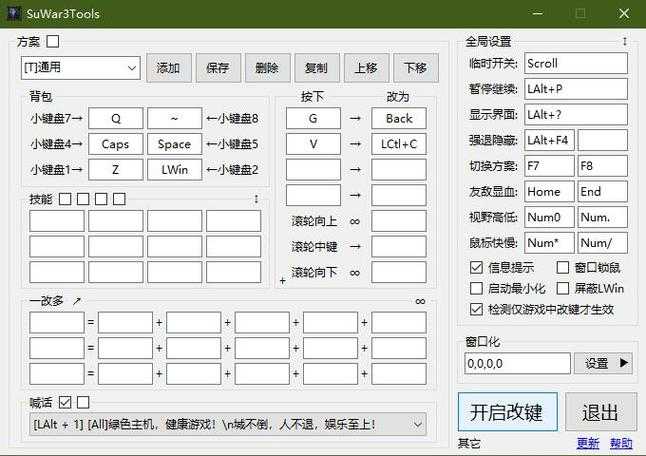646x456 pixels.
Task: Toggle the first 技能 checkbox
Action: point(65,199)
